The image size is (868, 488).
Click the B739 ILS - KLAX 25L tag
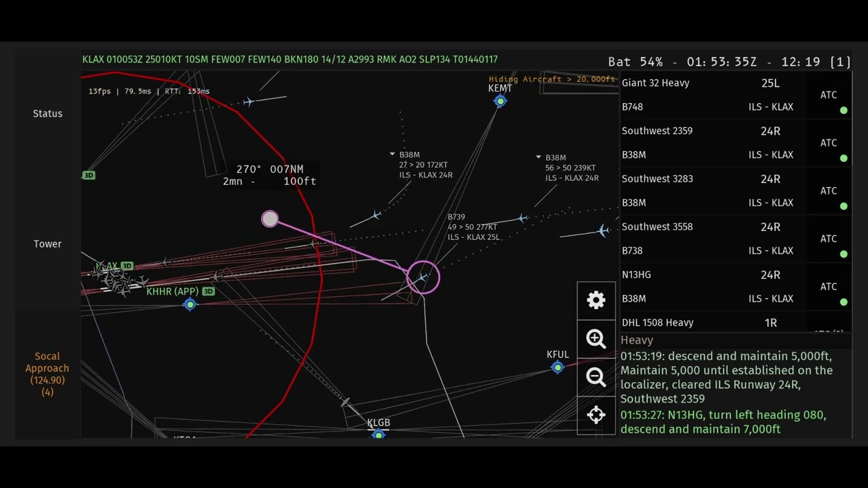tap(473, 227)
